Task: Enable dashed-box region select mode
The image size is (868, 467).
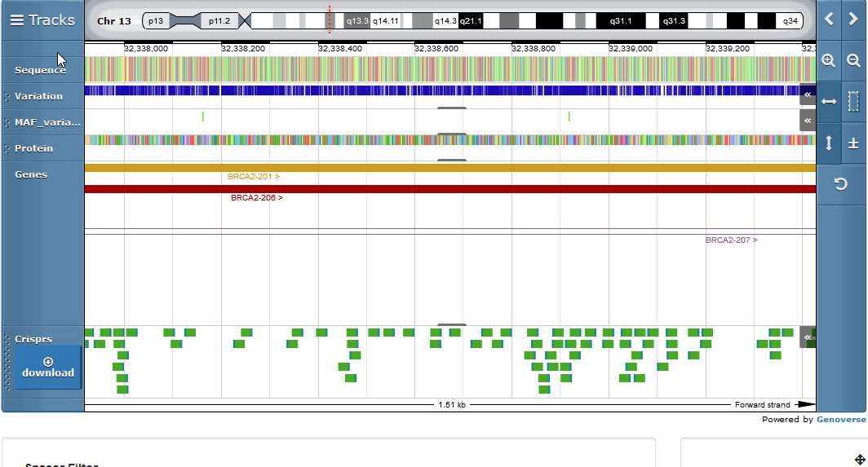Action: [854, 101]
